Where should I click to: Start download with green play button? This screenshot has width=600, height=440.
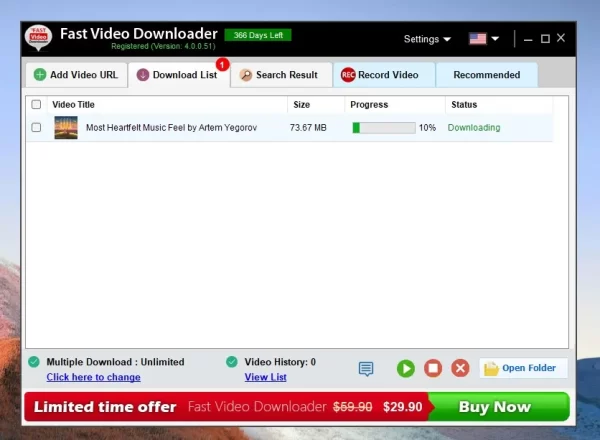tap(406, 368)
